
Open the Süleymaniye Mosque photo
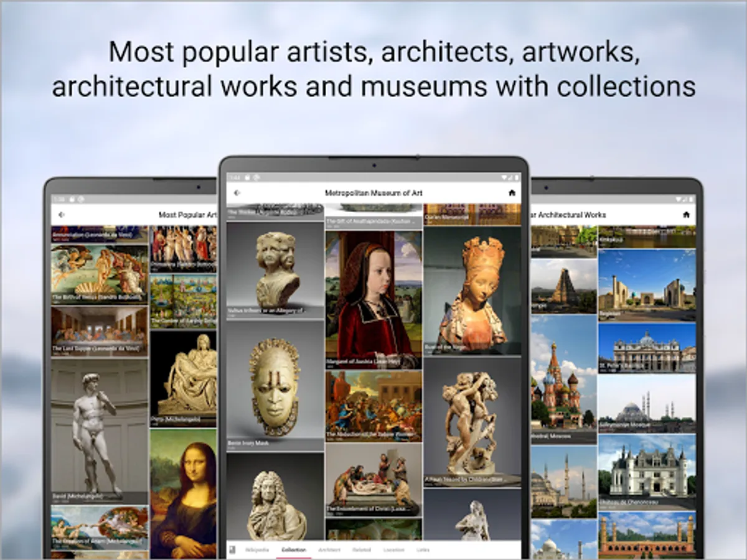tap(647, 403)
